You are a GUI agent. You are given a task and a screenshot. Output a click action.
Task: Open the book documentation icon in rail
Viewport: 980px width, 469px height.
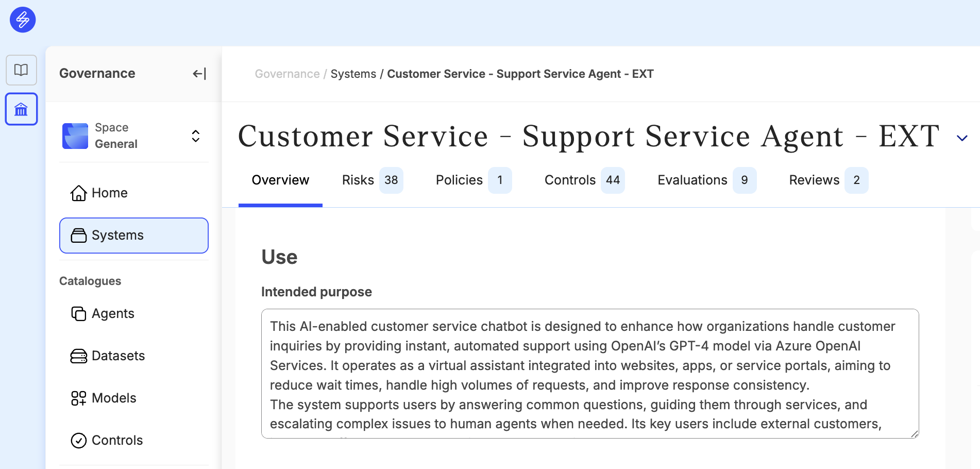click(x=21, y=70)
